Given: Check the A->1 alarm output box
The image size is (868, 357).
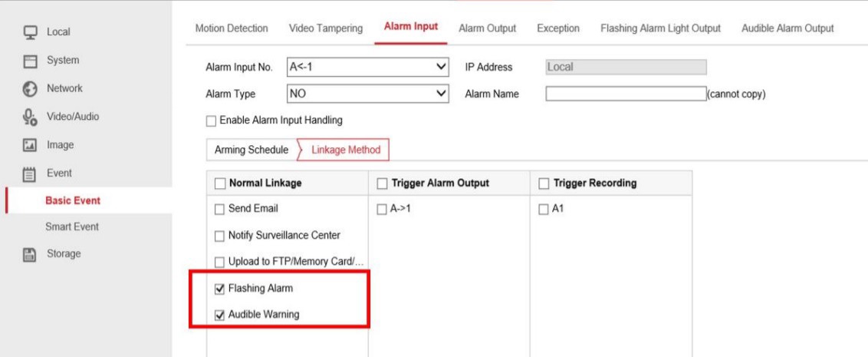Looking at the screenshot, I should (383, 210).
